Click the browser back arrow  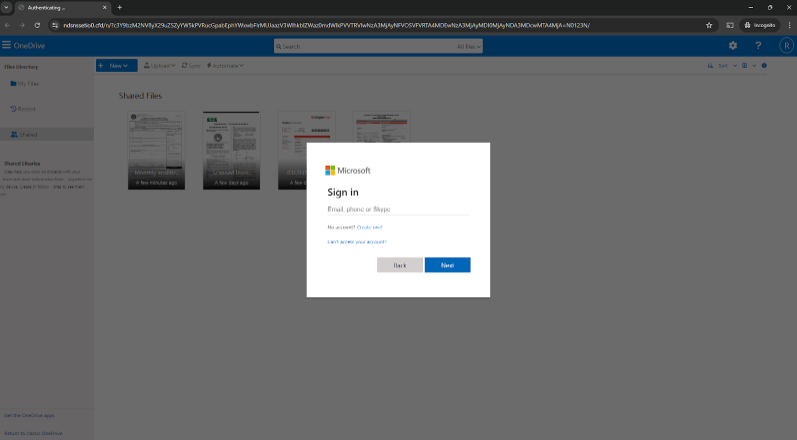pos(7,25)
